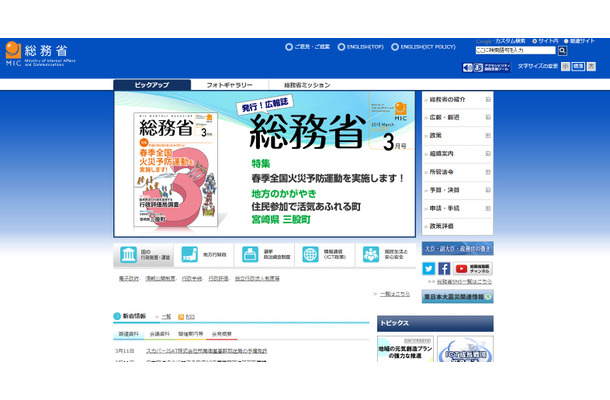Image resolution: width=610 pixels, height=400 pixels.
Task: Click 春季全国火災予防運動を実施します headline text
Action: [x=328, y=178]
